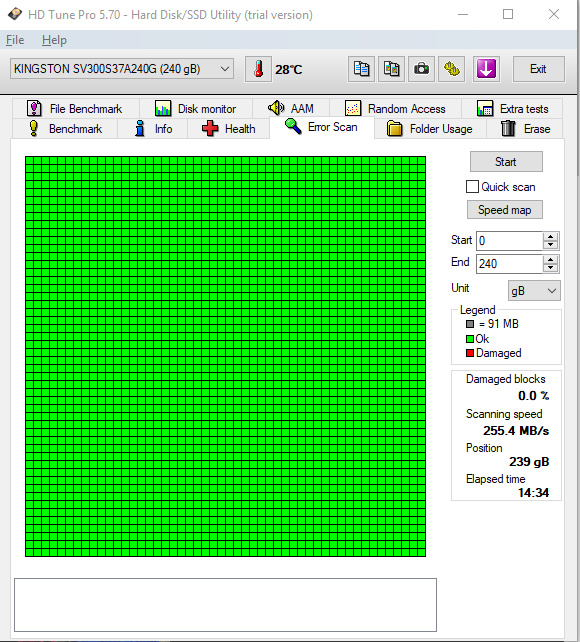Click the purple download arrow icon

point(486,69)
